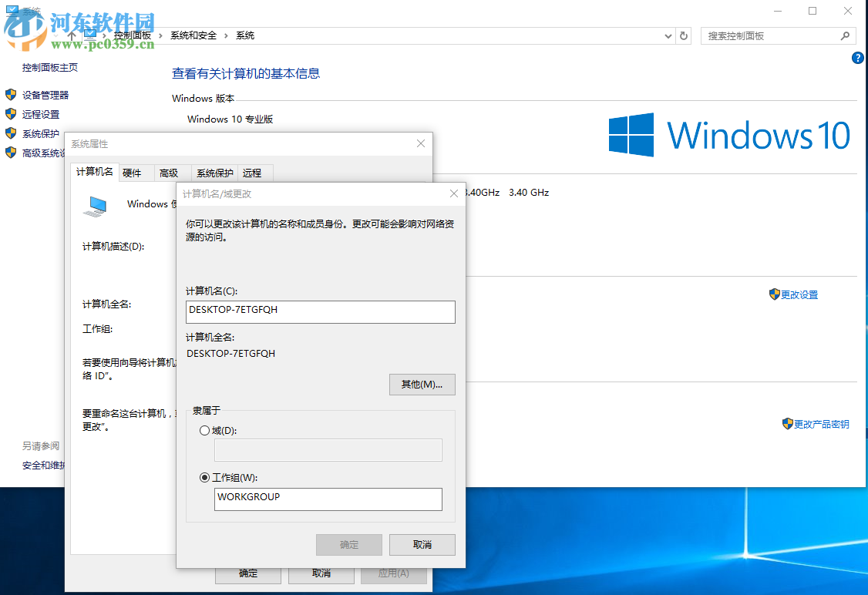
Task: Open the address bar history dropdown chevron
Action: [668, 35]
